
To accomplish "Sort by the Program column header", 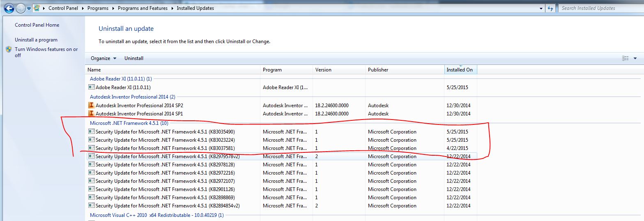I will pyautogui.click(x=287, y=70).
